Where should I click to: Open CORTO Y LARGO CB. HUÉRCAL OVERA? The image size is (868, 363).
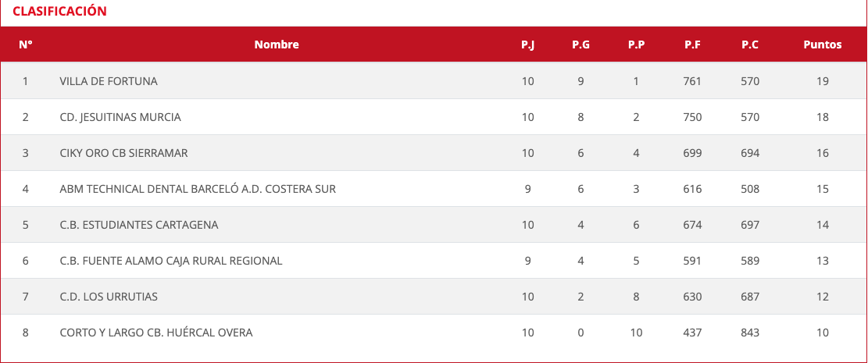click(156, 333)
